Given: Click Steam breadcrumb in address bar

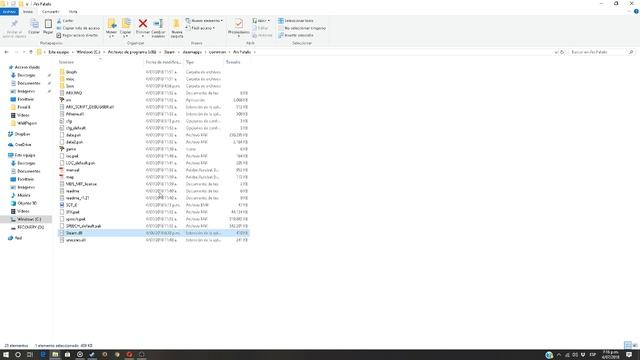Looking at the screenshot, I should [x=169, y=52].
